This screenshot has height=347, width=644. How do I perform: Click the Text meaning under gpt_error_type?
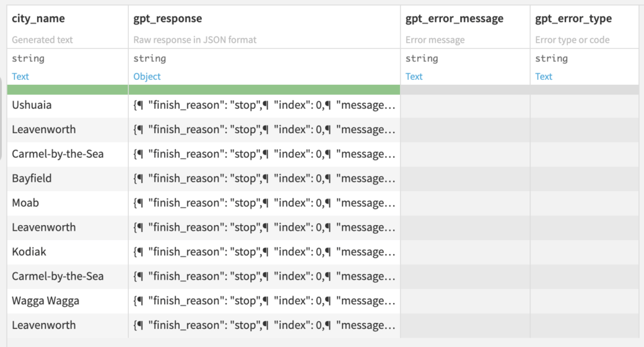click(x=544, y=77)
